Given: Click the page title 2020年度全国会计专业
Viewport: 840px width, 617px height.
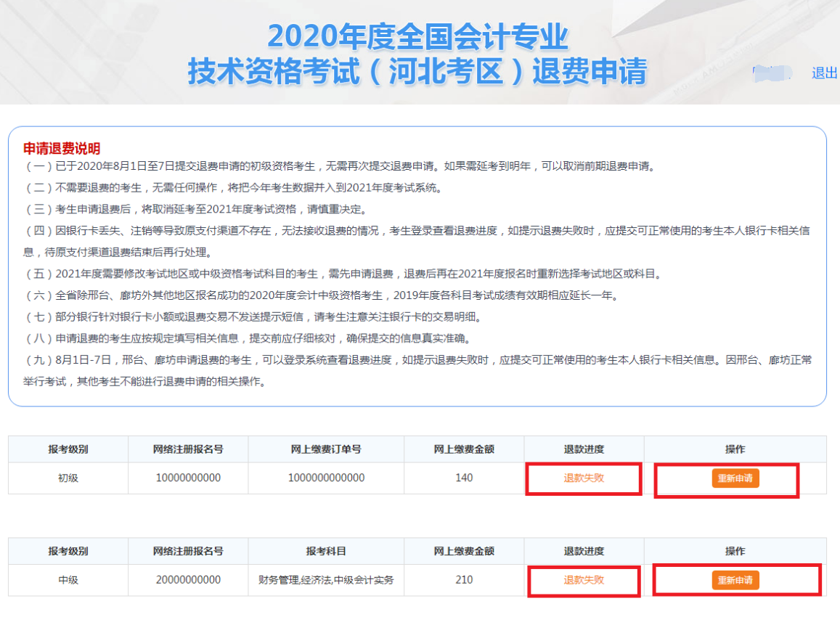Looking at the screenshot, I should (418, 36).
